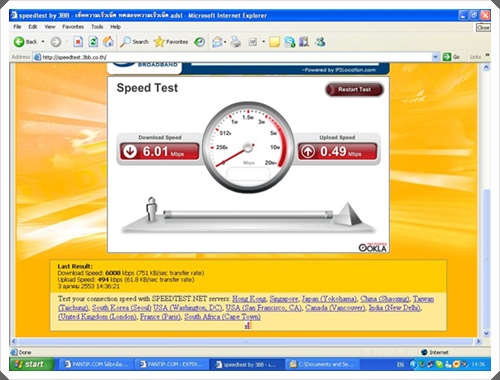Click the globe with magnifier toolbar icon
The height and width of the screenshot is (380, 500).
(x=290, y=42)
